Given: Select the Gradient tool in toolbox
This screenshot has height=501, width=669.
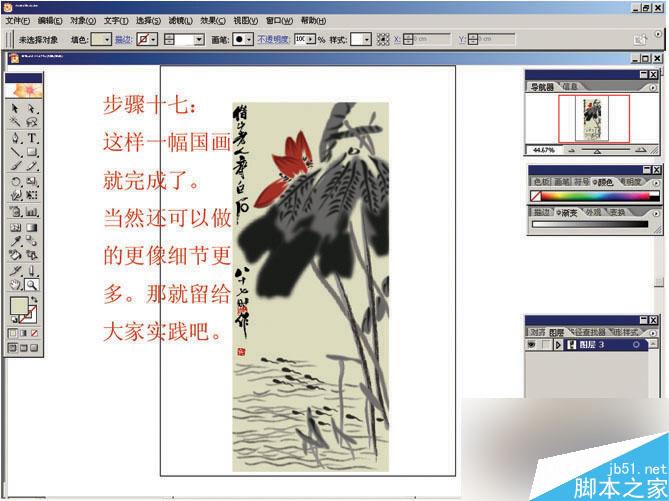Looking at the screenshot, I should (x=32, y=227).
